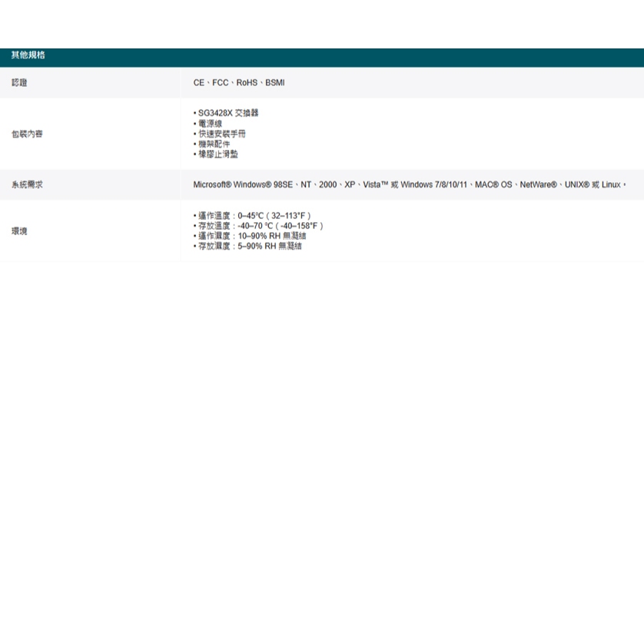The height and width of the screenshot is (644, 644).
Task: Select the 認證 row label
Action: (19, 82)
